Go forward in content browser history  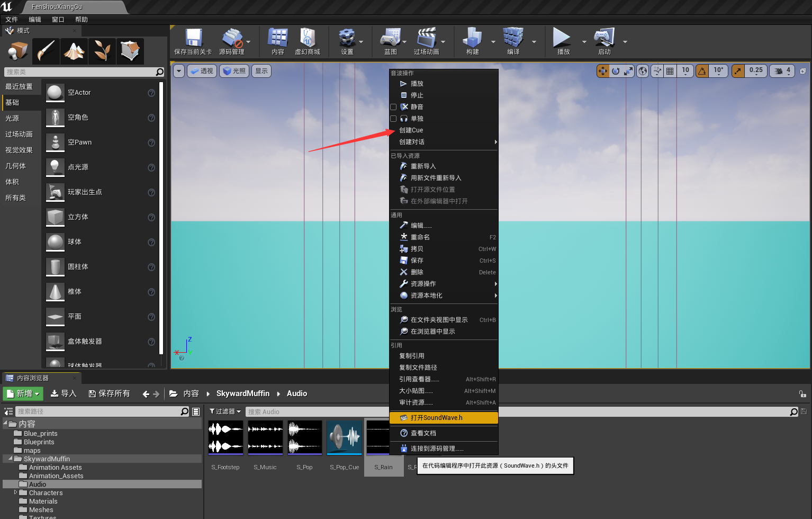point(156,394)
